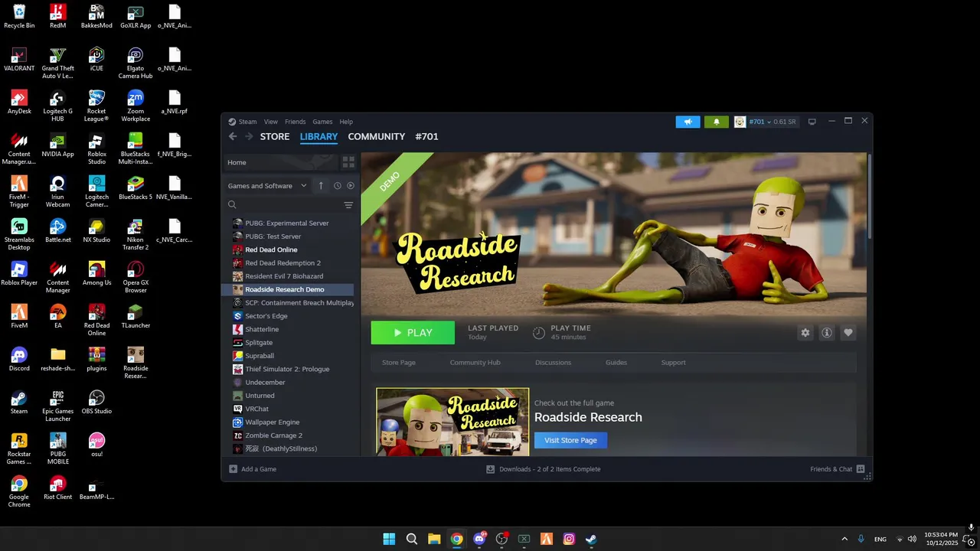
Task: Switch Steam to Big Picture mode
Action: click(812, 122)
